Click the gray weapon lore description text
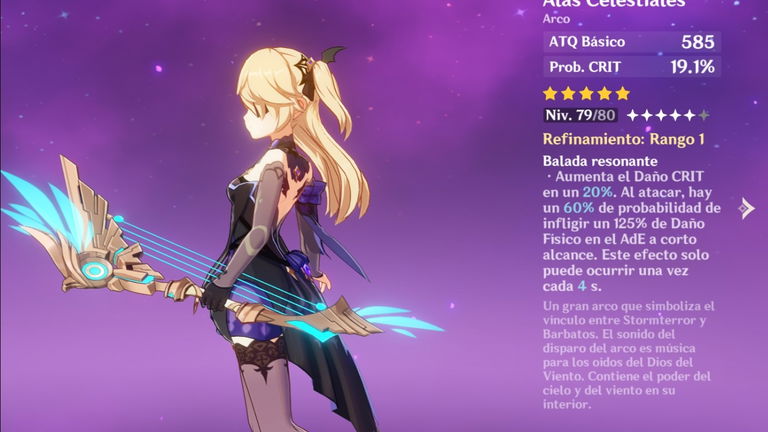 coord(628,355)
